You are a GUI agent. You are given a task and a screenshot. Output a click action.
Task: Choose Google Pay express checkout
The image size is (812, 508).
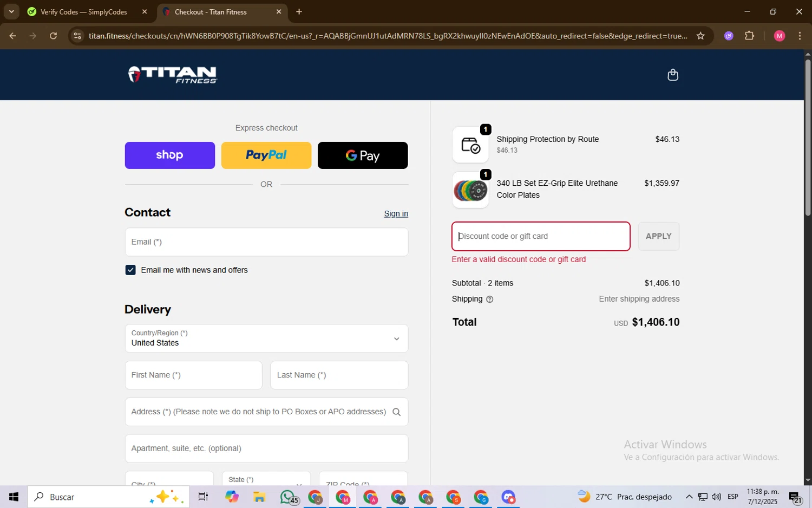(x=363, y=155)
